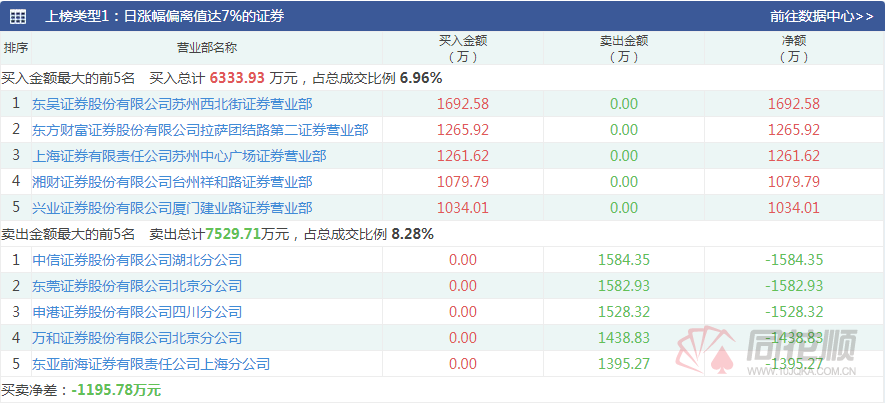The height and width of the screenshot is (403, 886).
Task: Click sell amount 1395.27 in 卖出金额 column
Action: pyautogui.click(x=624, y=364)
